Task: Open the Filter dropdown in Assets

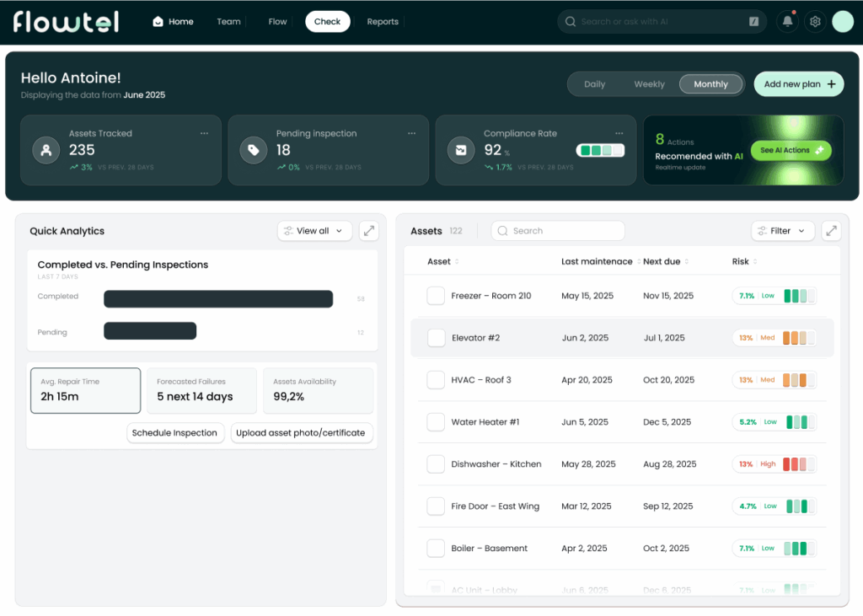Action: pyautogui.click(x=783, y=231)
